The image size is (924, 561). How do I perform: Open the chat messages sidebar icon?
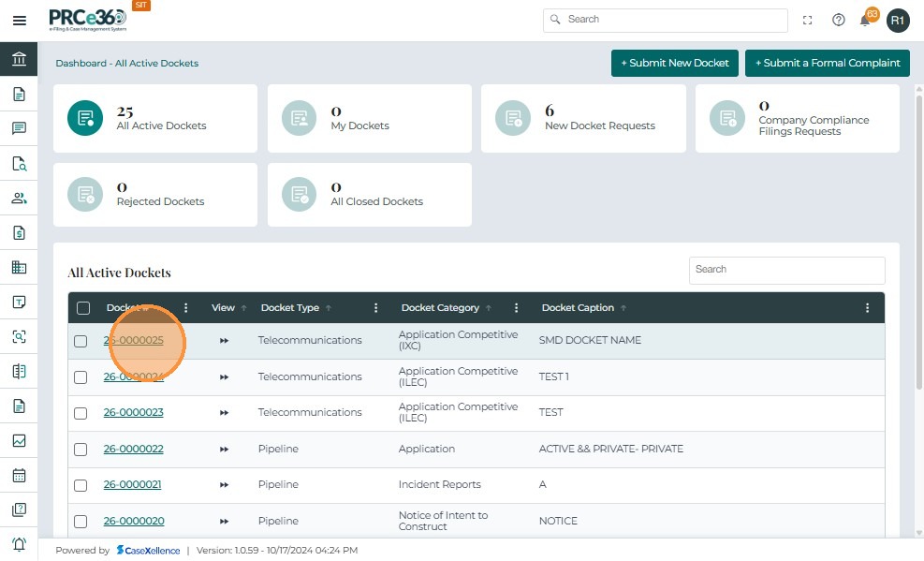pos(19,129)
